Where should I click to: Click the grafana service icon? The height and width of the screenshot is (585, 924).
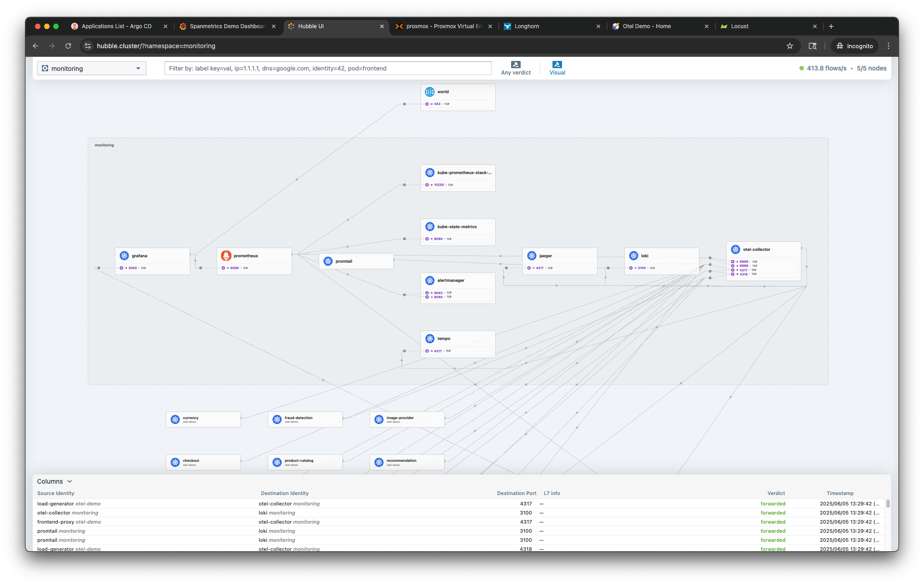click(124, 256)
